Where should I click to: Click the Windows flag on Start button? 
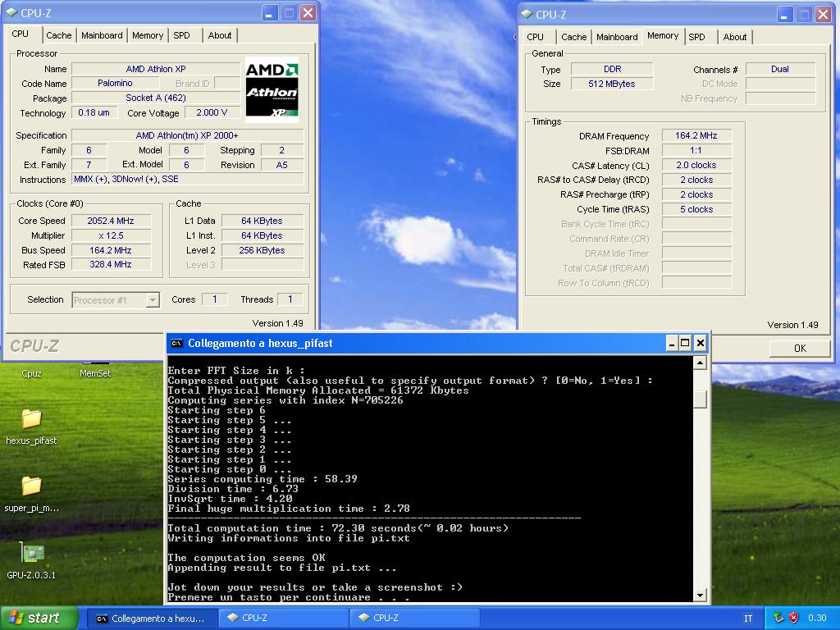[16, 618]
